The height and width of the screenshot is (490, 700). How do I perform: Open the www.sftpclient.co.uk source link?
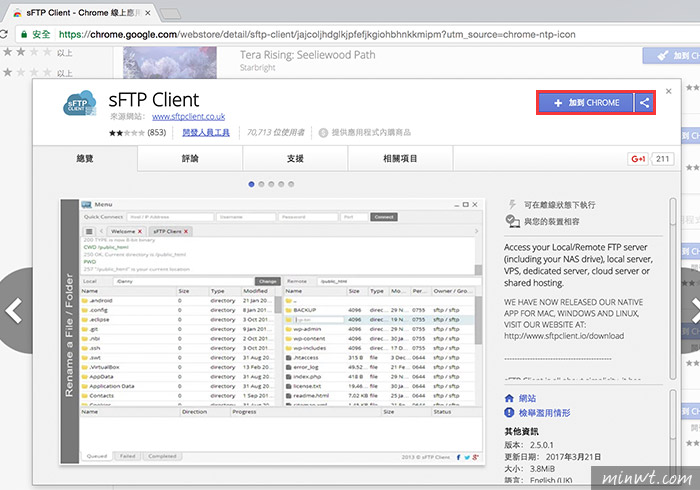point(188,116)
